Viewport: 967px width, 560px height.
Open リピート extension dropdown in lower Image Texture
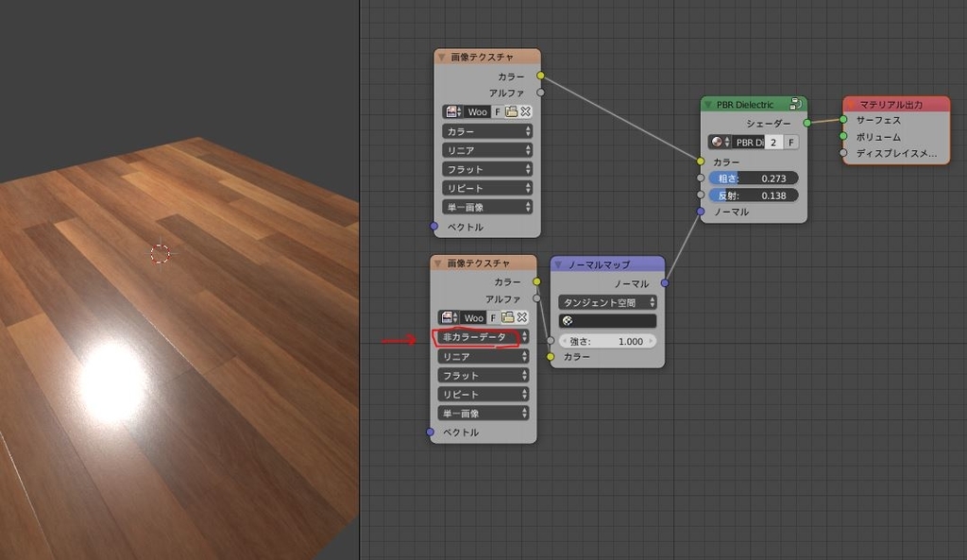point(483,394)
